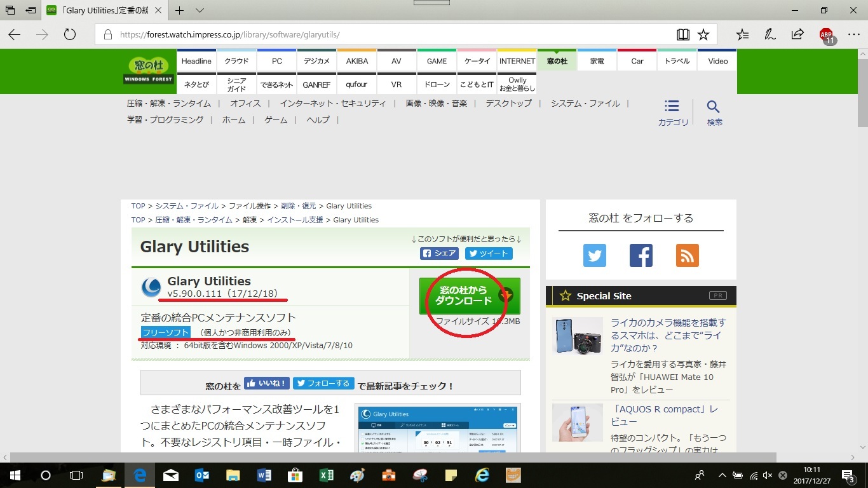Click the Twitter フォローする button
This screenshot has width=868, height=488.
(x=323, y=383)
